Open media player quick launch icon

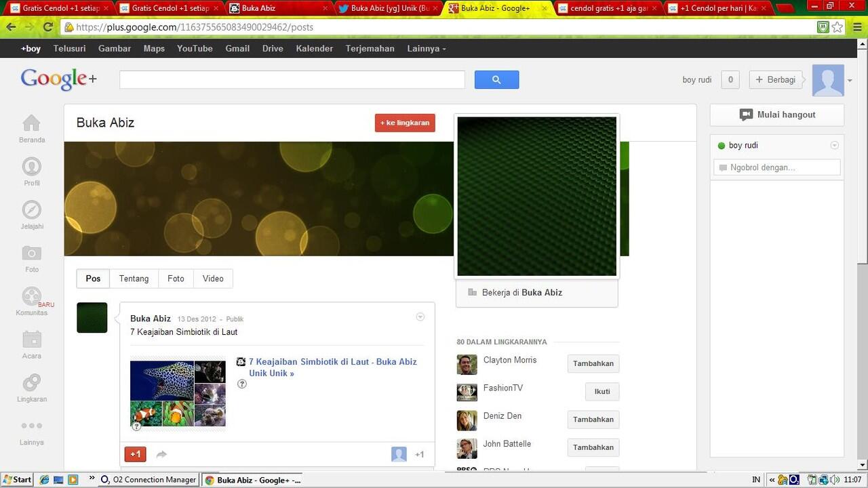pos(73,479)
